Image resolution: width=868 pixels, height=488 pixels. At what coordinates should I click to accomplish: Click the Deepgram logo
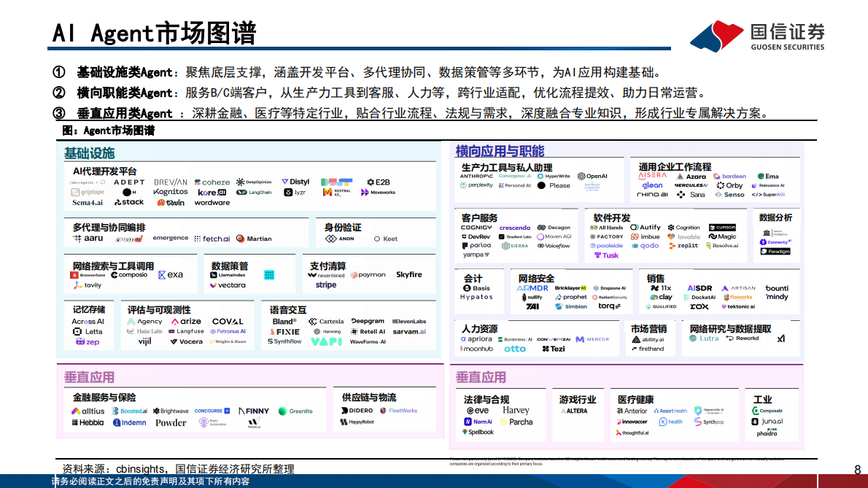coord(368,321)
